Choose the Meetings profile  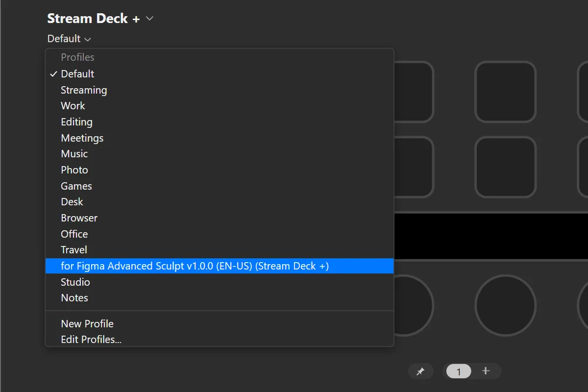tap(220, 138)
